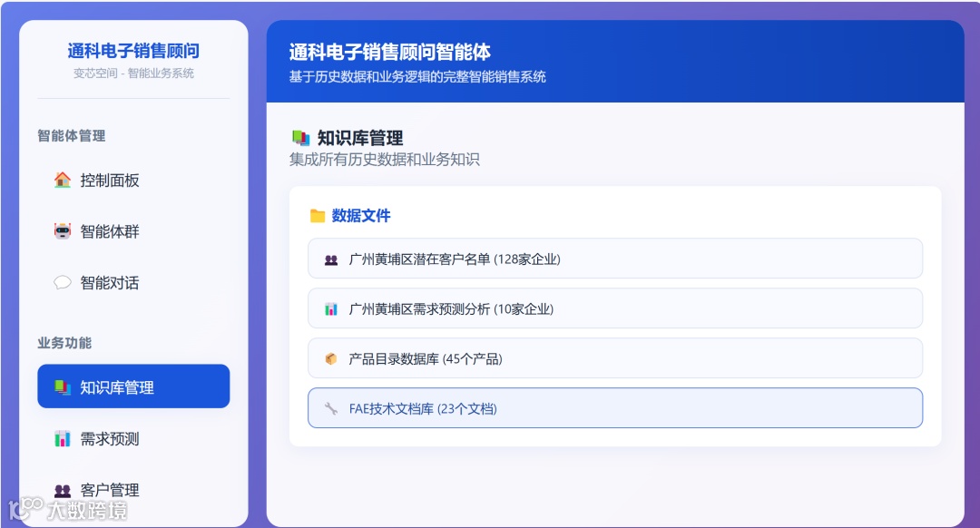Image resolution: width=980 pixels, height=528 pixels.
Task: Click the 通科电子销售顾问 sidebar title
Action: pyautogui.click(x=133, y=51)
